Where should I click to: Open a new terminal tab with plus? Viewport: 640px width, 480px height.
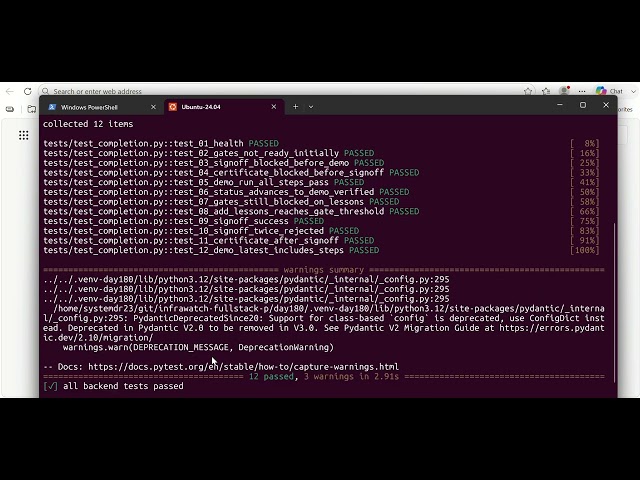(296, 107)
